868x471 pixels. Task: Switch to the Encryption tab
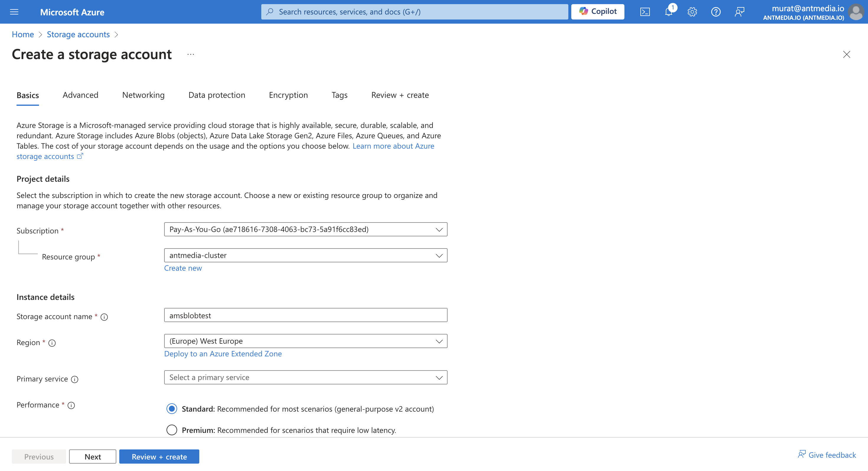[x=288, y=95]
